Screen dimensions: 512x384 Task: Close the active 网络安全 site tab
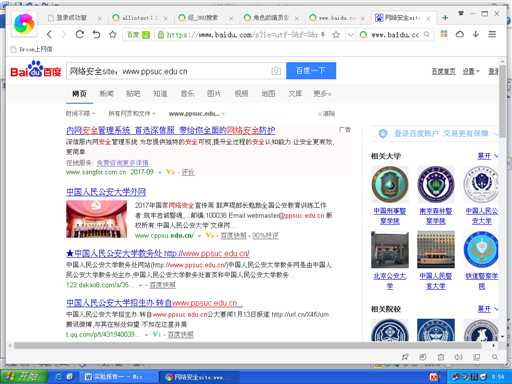(428, 18)
